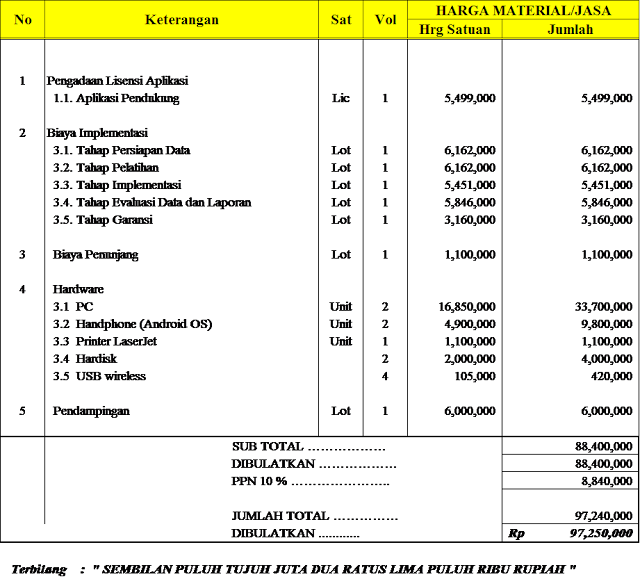640x579 pixels.
Task: Click the total value '97,240,000'
Action: click(604, 516)
